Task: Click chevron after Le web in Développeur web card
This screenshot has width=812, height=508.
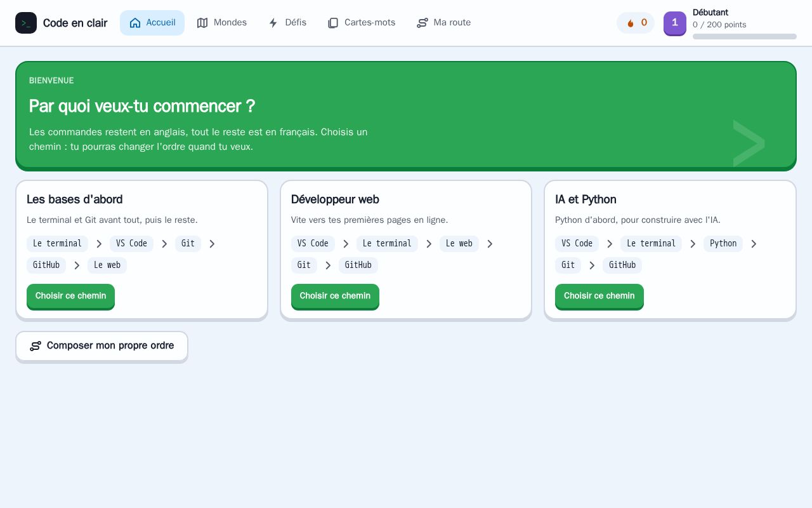Action: coord(490,244)
